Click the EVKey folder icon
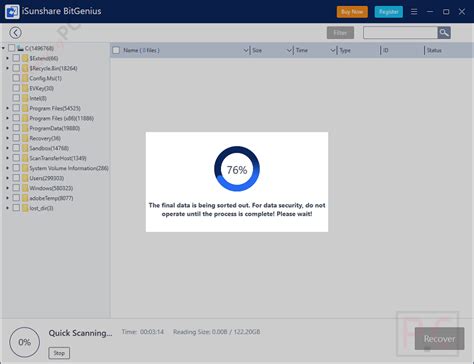 click(25, 88)
